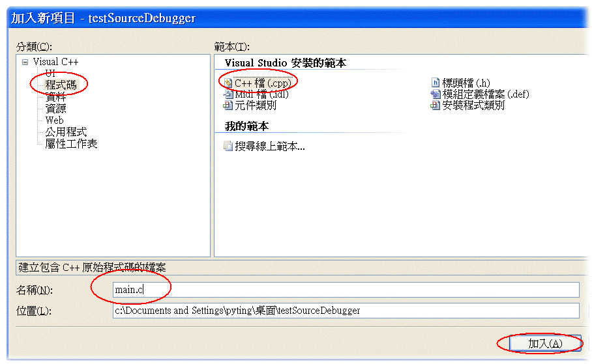Click the C++ 檔 (.cpp) template icon
The height and width of the screenshot is (364, 592).
tap(228, 83)
